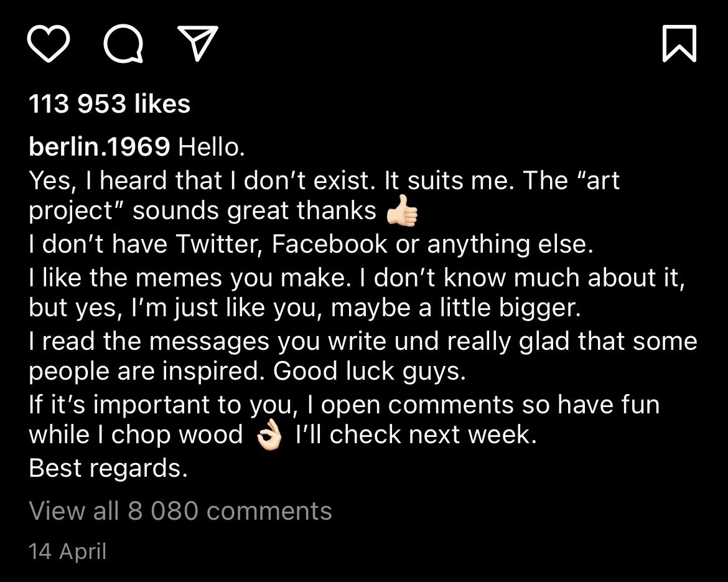
Task: Like the post with the heart icon
Action: (x=49, y=44)
